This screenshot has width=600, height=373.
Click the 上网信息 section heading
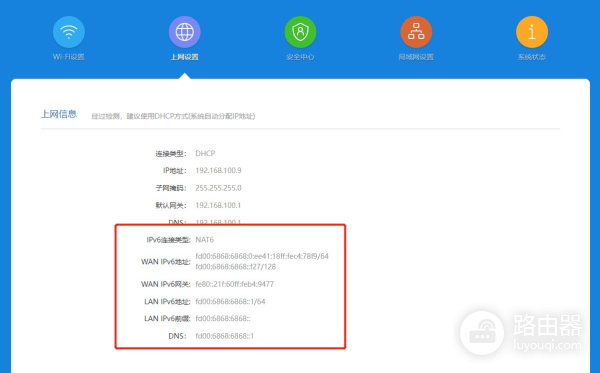(59, 114)
